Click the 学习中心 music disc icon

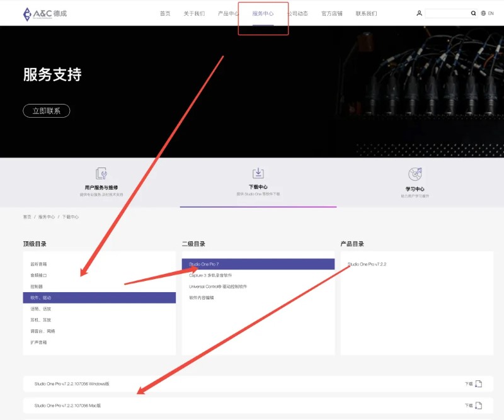click(415, 174)
